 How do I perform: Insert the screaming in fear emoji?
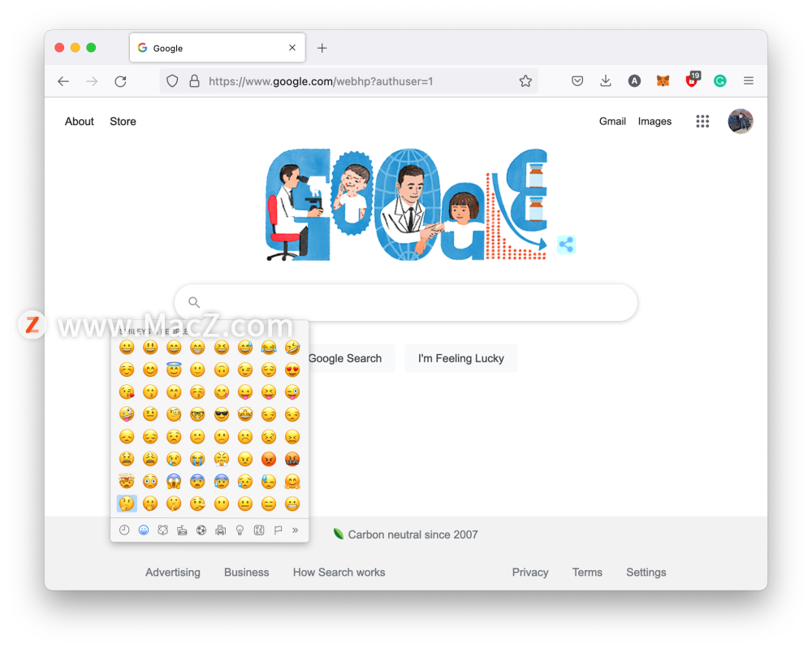(x=174, y=482)
